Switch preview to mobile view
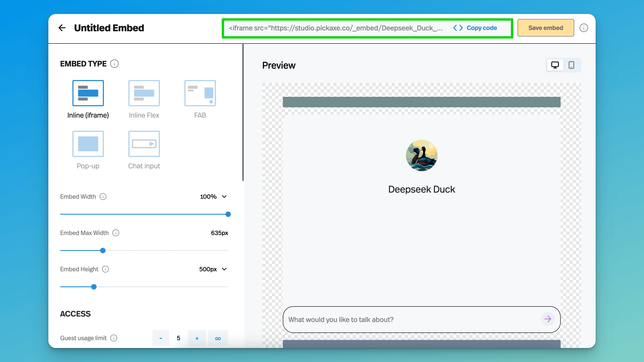Image resolution: width=644 pixels, height=362 pixels. (x=571, y=65)
